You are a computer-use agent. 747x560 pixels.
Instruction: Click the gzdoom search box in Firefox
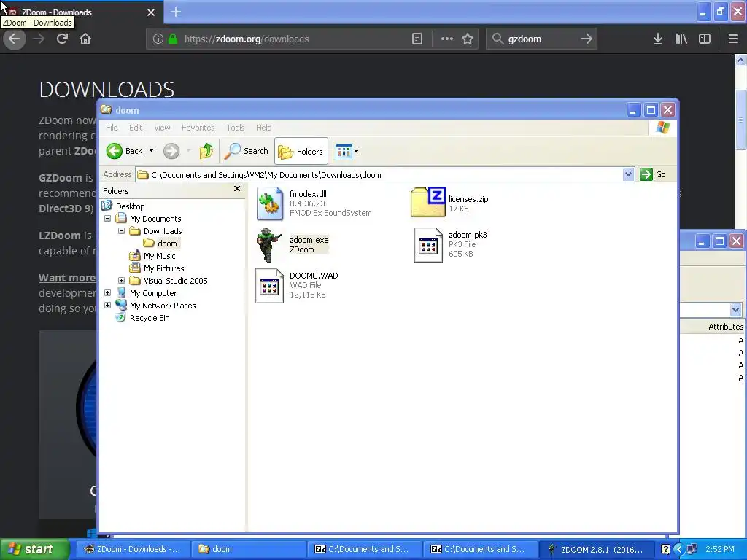point(542,39)
